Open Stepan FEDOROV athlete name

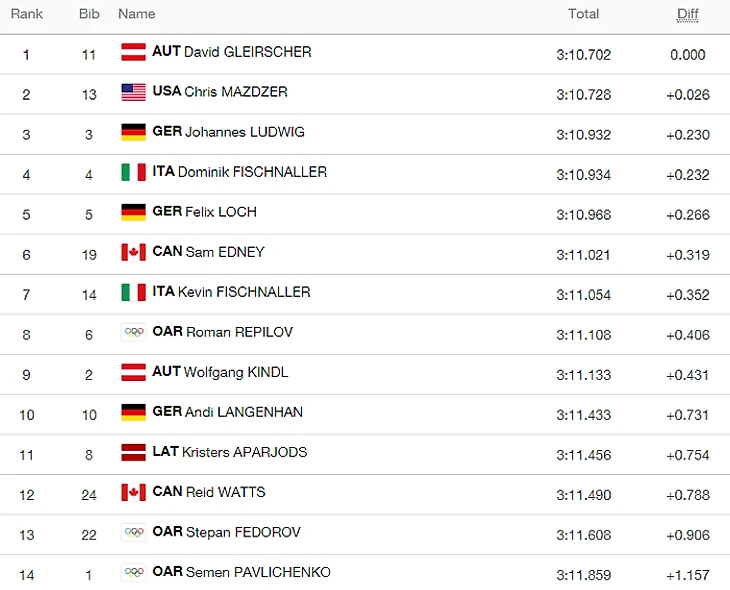click(x=243, y=532)
